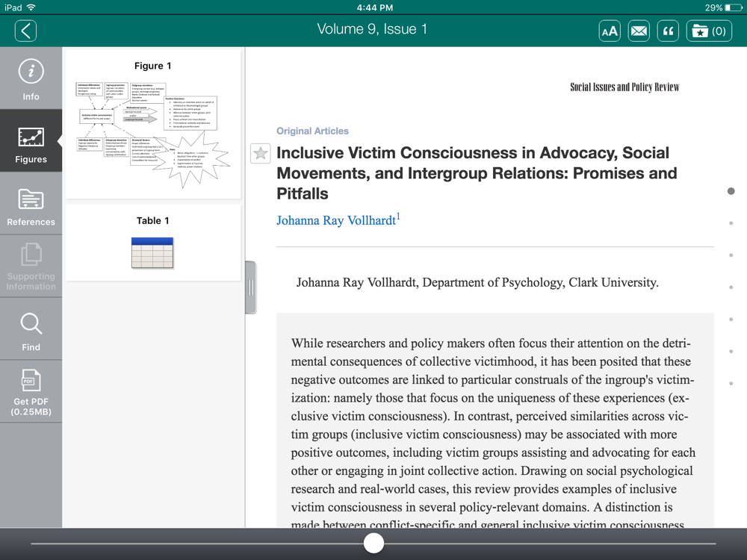
Task: Tap the Volume 9, Issue 1 title
Action: point(372,30)
